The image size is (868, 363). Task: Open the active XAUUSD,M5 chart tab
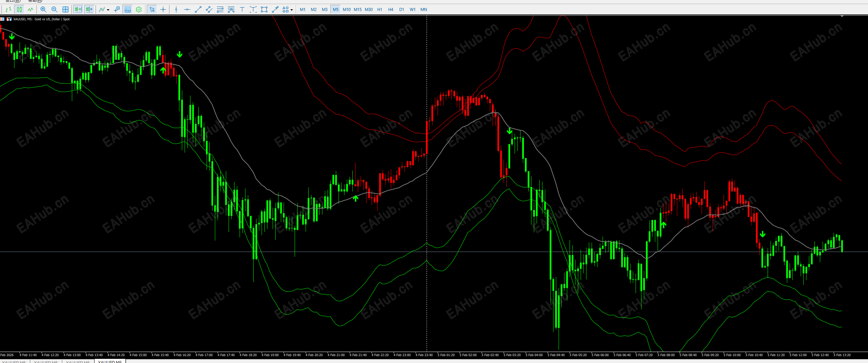pos(110,361)
